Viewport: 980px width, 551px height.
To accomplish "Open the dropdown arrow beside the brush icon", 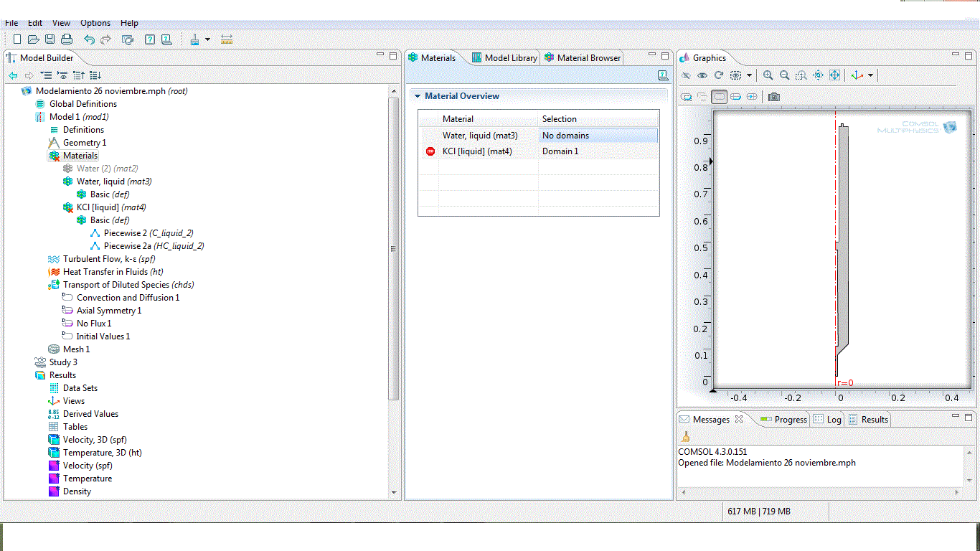I will (207, 39).
